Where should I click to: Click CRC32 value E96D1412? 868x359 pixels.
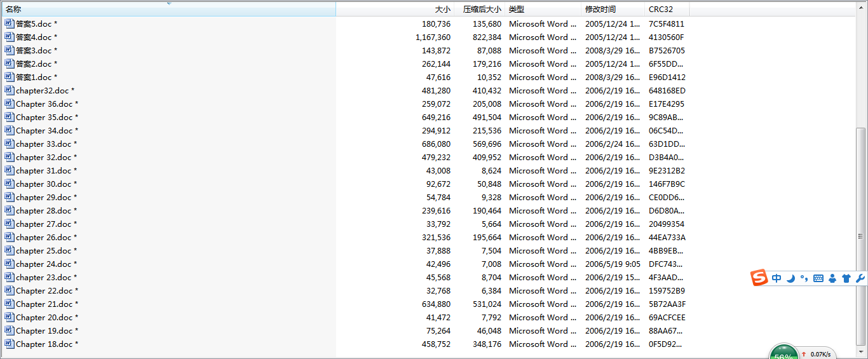pos(667,77)
